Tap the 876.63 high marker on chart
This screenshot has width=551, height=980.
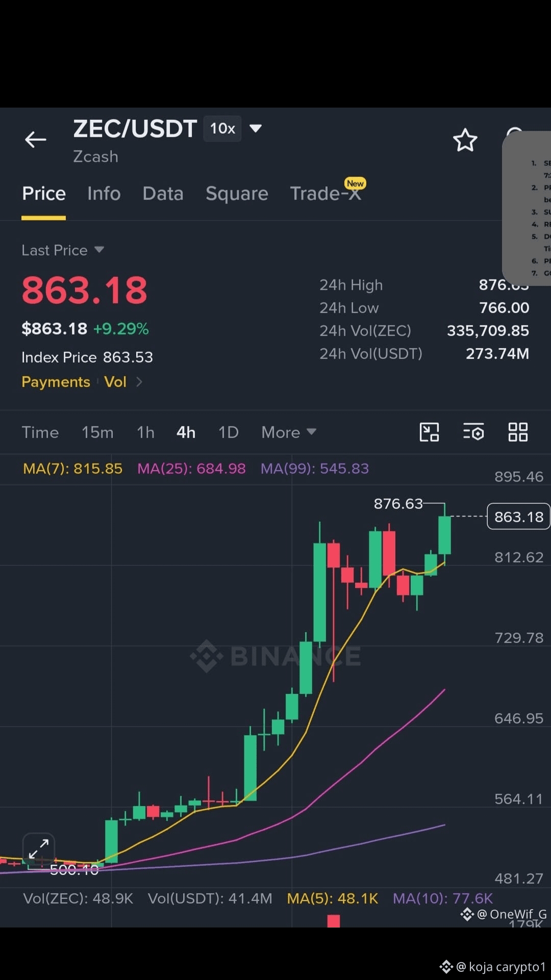click(x=398, y=504)
